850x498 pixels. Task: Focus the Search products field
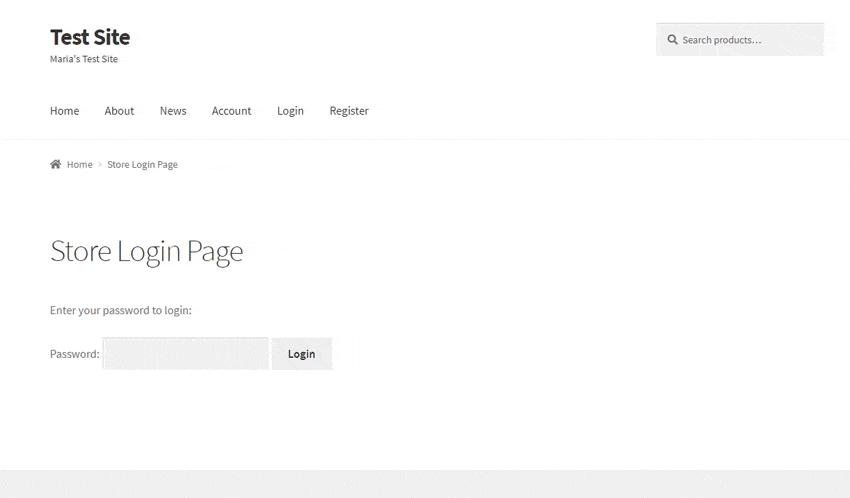coord(740,40)
